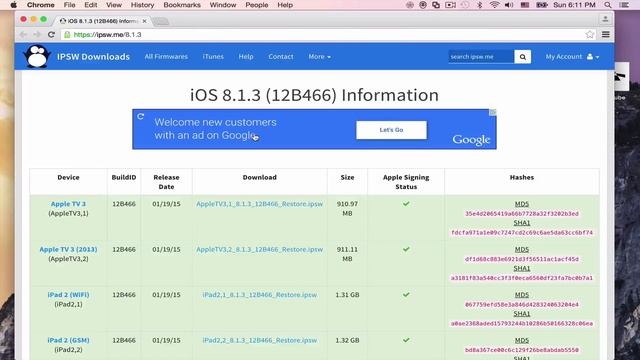Click the volume icon in the menu bar
Screen dimensions: 640x360
509,5
